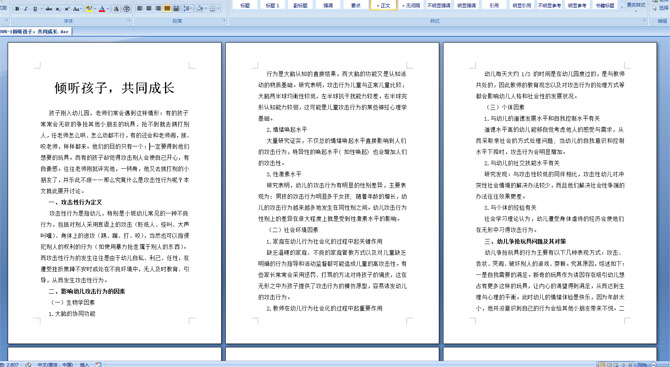The image size is (670, 367).
Task: Align text right
Action: pyautogui.click(x=158, y=9)
